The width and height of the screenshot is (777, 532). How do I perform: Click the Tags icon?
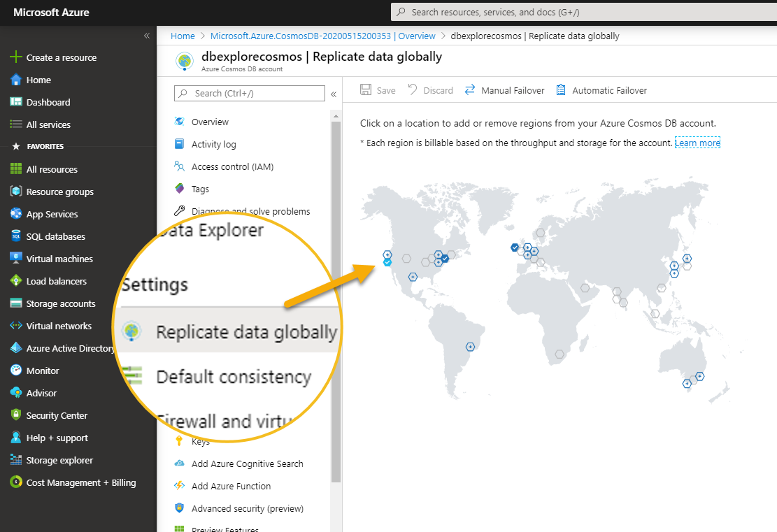[179, 188]
